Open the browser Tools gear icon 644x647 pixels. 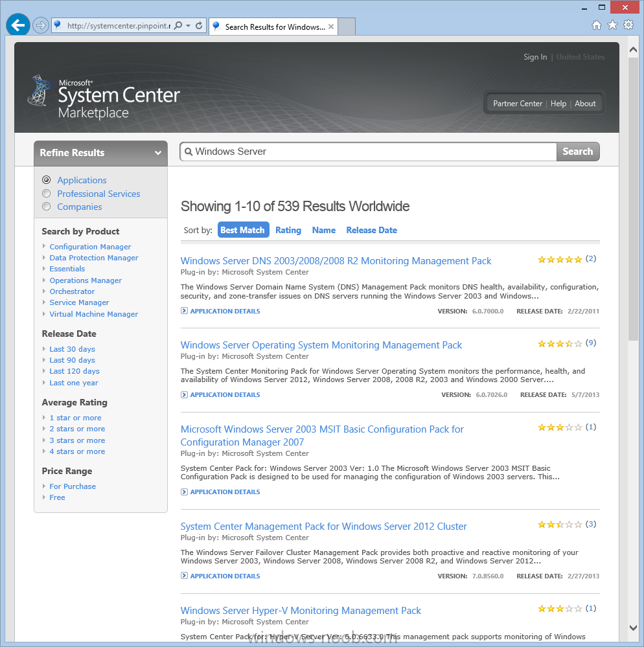tap(628, 25)
